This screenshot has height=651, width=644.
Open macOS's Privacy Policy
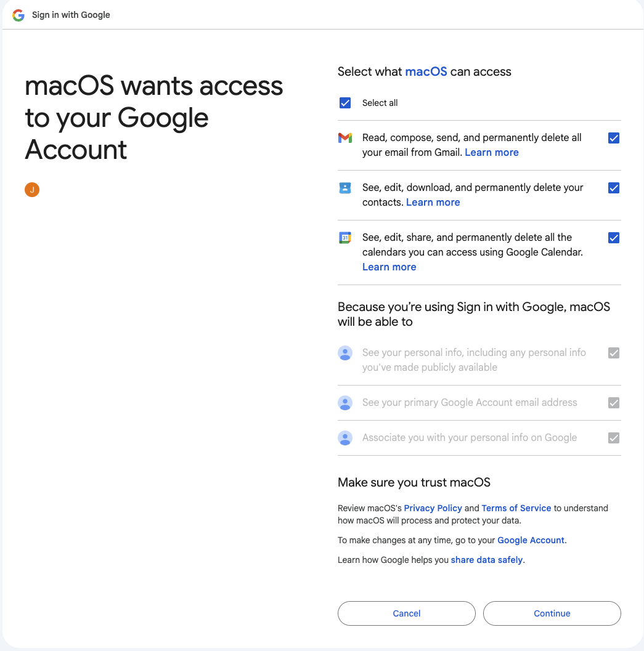click(x=433, y=507)
